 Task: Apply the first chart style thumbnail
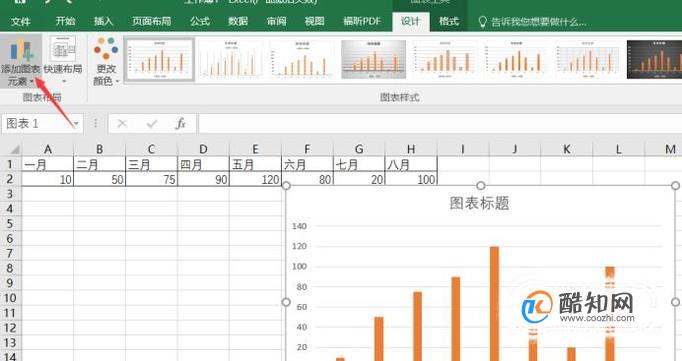pos(159,59)
